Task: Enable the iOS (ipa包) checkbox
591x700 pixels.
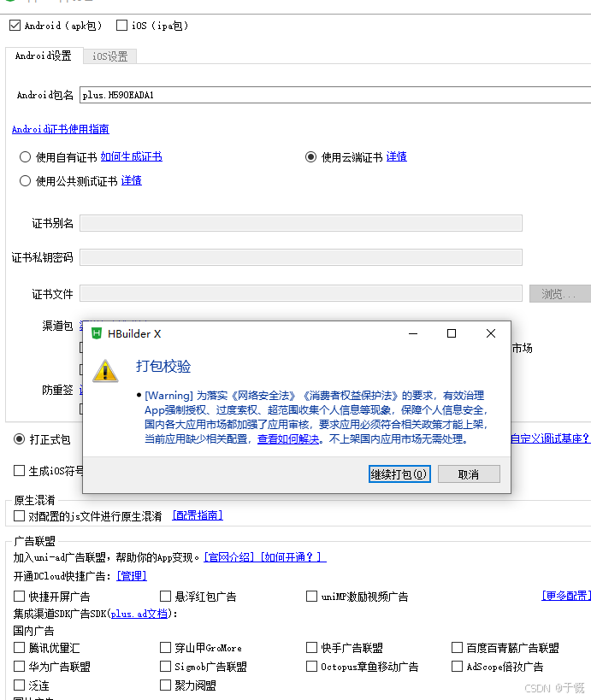Action: pyautogui.click(x=121, y=26)
